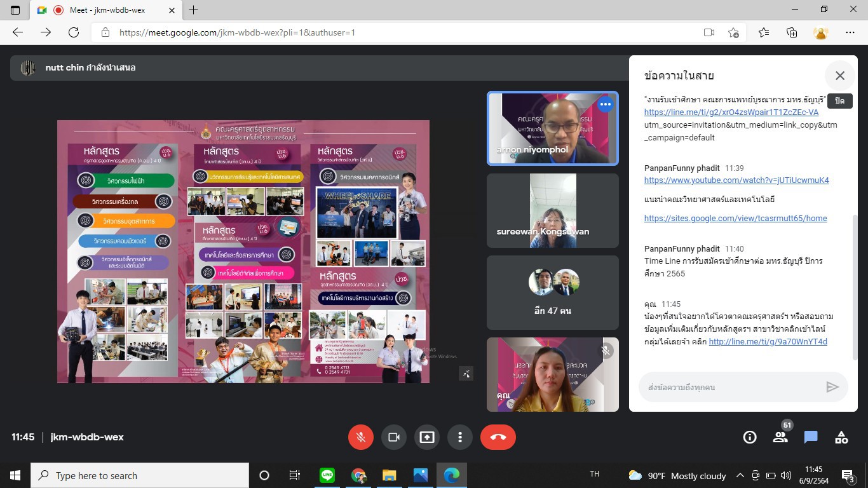Open the YouTube link in chat
This screenshot has width=868, height=488.
point(736,180)
